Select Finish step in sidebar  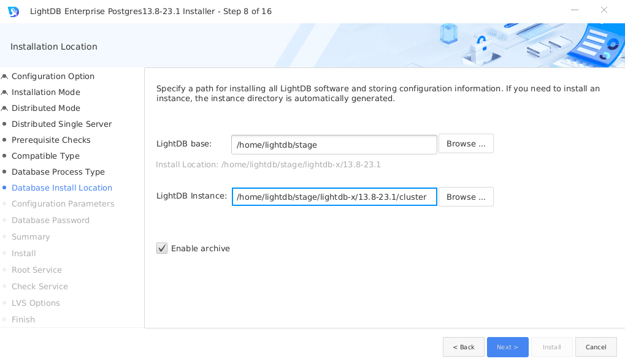tap(23, 319)
